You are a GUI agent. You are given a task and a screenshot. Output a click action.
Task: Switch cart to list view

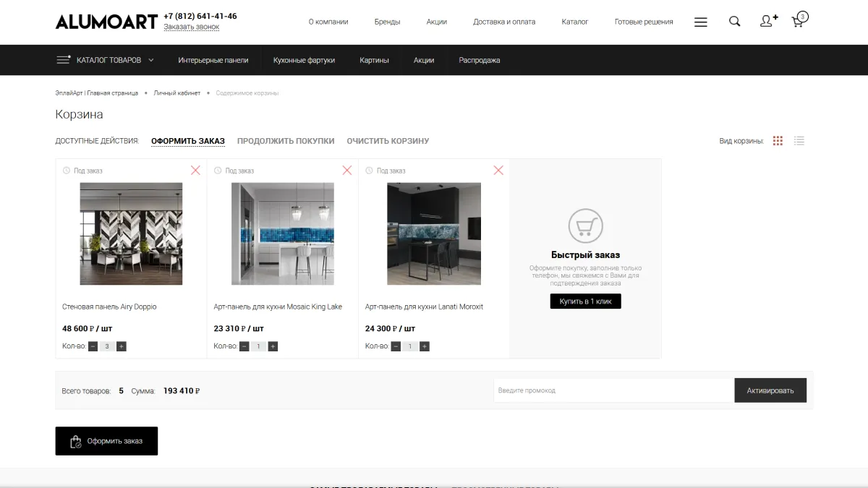point(799,141)
